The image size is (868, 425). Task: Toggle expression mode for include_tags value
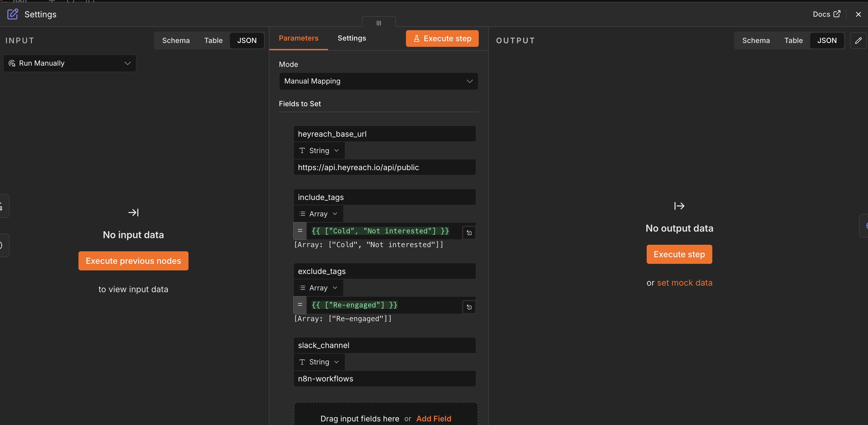[300, 231]
